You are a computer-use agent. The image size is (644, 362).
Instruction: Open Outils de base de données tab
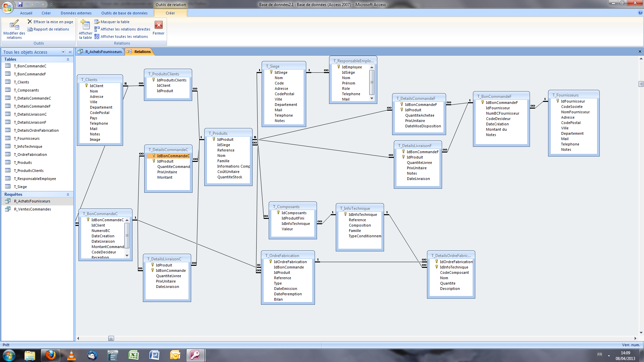(x=124, y=13)
